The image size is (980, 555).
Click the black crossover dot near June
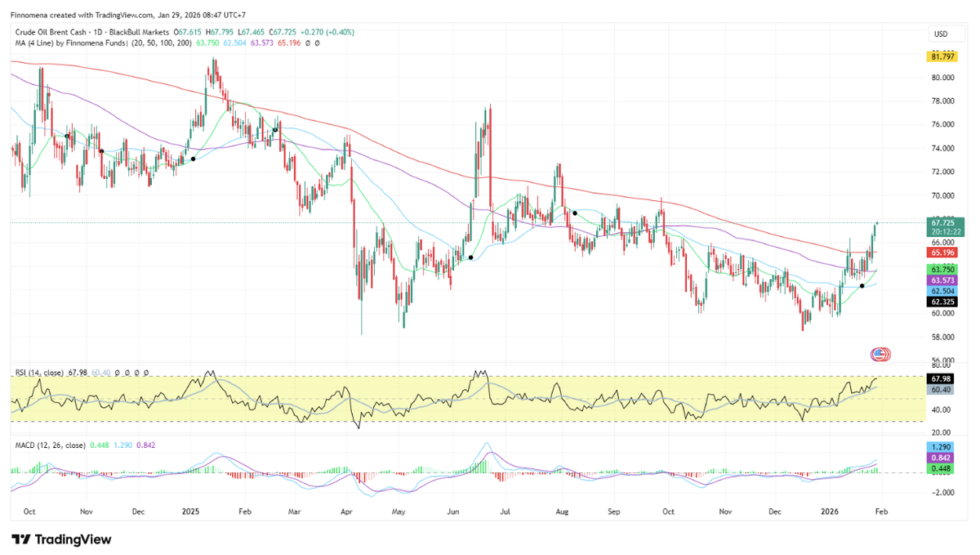[x=470, y=258]
